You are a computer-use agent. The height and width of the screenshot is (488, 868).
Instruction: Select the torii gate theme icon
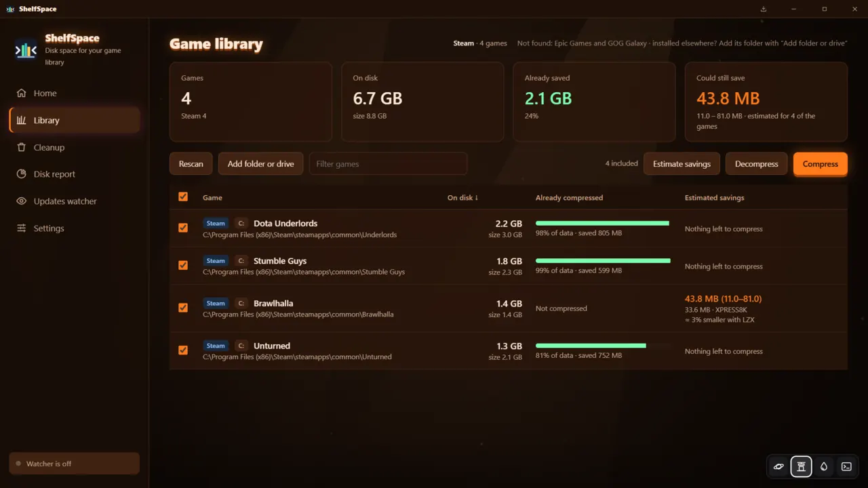(801, 466)
